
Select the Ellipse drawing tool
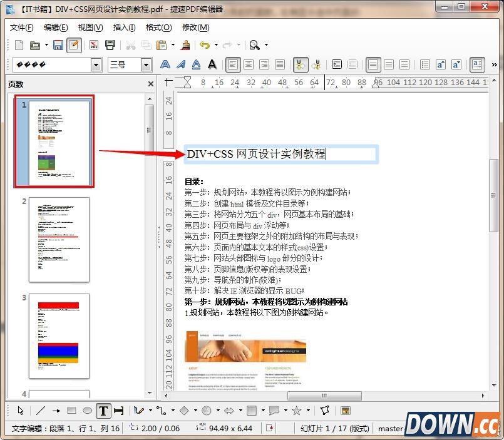click(x=87, y=411)
